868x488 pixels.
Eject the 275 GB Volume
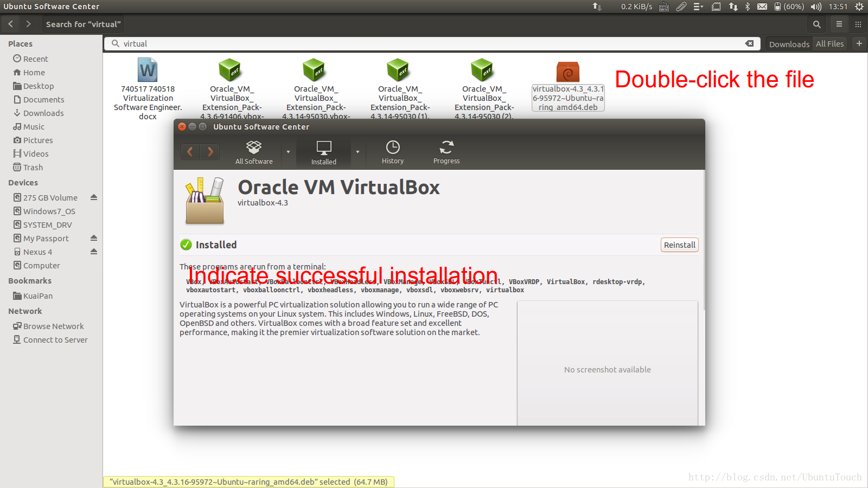(94, 197)
